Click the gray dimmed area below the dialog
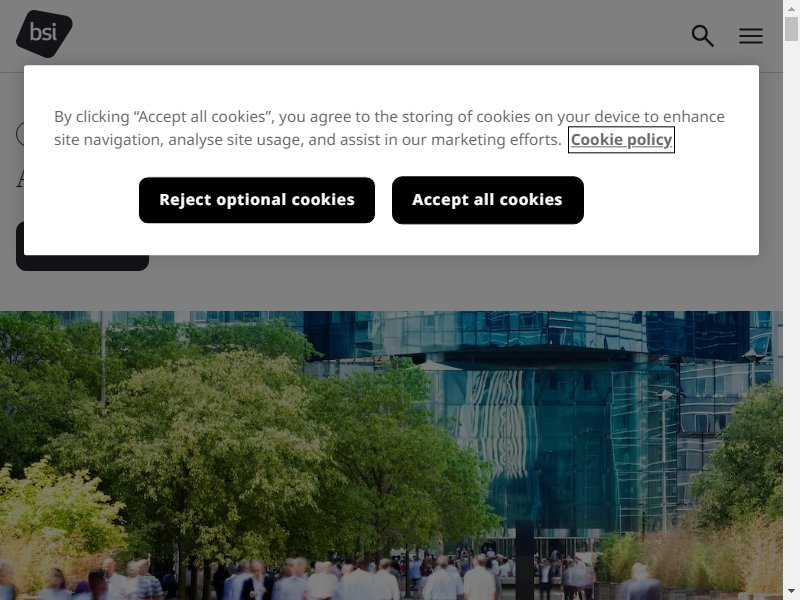The image size is (800, 600). coord(459,283)
